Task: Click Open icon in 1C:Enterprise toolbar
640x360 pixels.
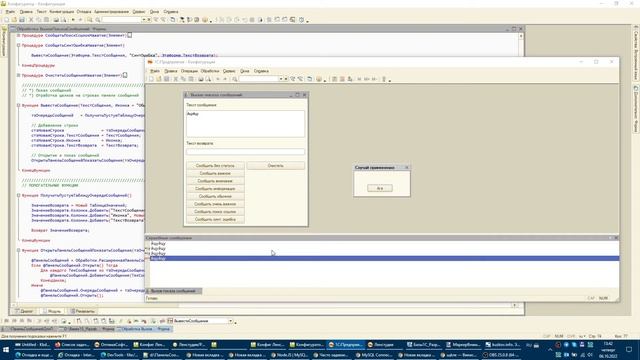Action: pyautogui.click(x=159, y=79)
